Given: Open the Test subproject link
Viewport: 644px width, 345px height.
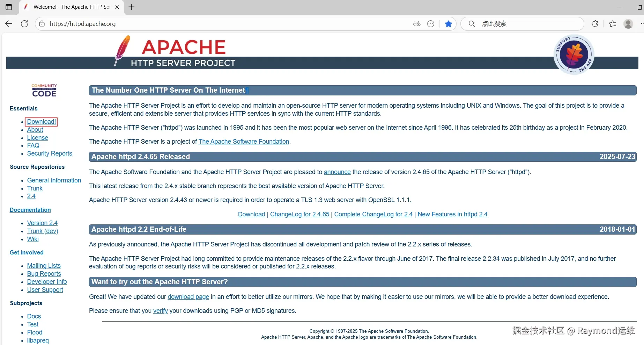Looking at the screenshot, I should 32,324.
